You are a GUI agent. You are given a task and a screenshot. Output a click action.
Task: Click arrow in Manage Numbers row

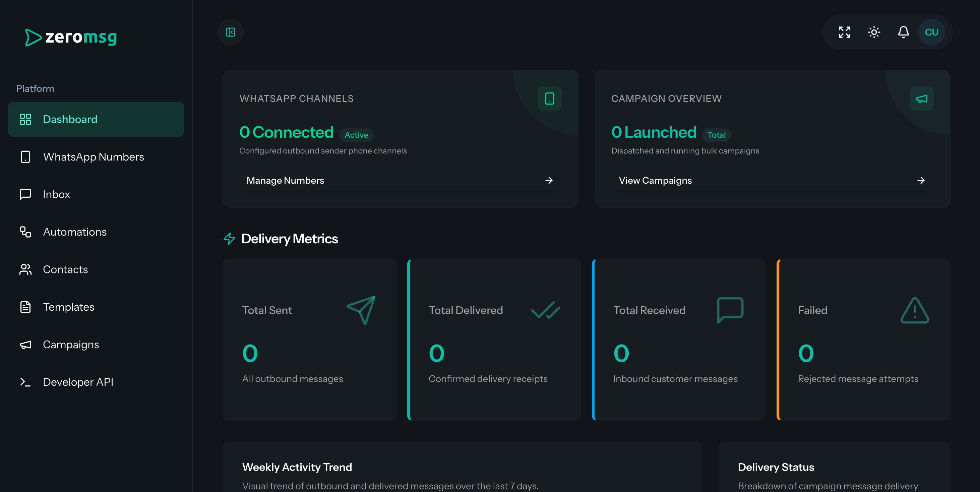(x=549, y=180)
